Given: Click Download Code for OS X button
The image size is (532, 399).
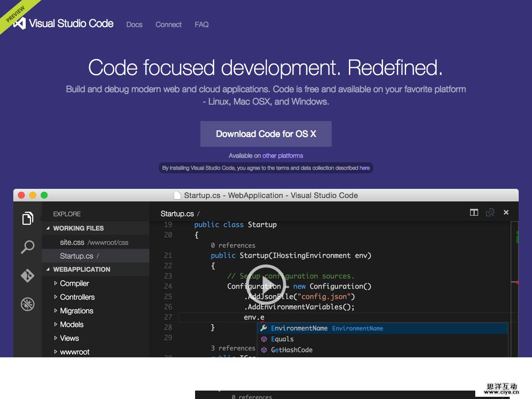Looking at the screenshot, I should 266,134.
